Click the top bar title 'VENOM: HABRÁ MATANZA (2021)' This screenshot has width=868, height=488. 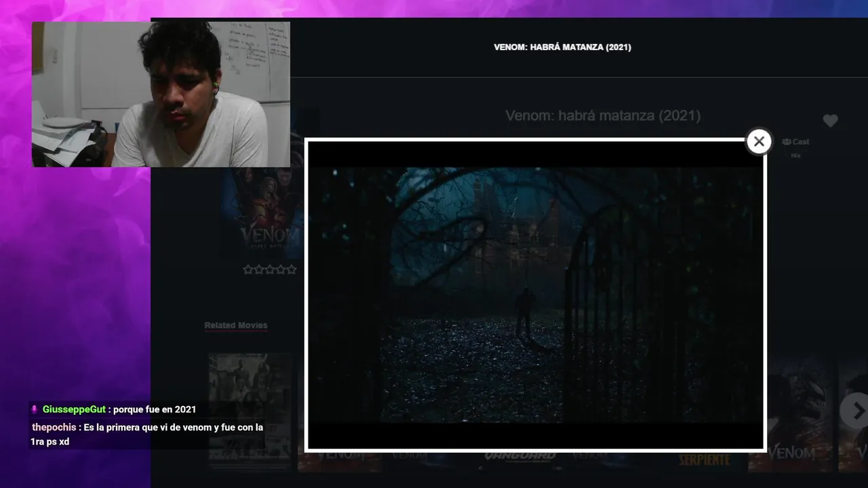click(x=562, y=47)
